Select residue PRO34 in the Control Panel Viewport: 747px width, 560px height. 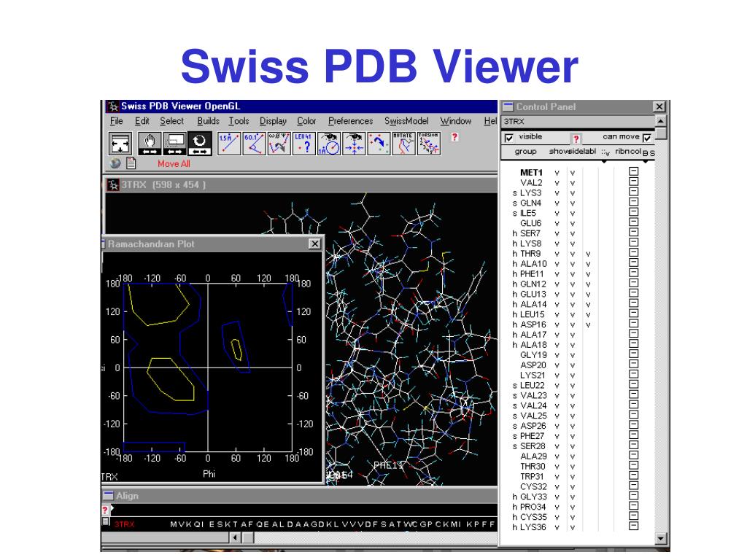point(533,507)
